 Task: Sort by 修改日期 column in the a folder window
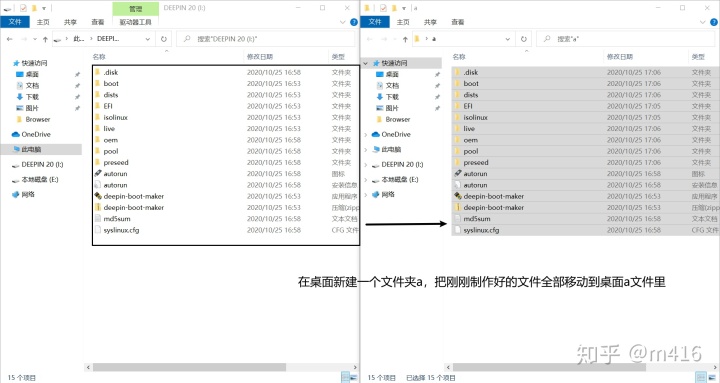(620, 57)
